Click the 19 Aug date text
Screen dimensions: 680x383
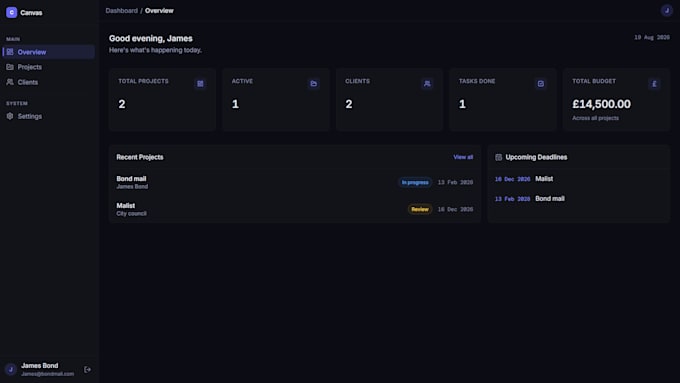click(652, 37)
